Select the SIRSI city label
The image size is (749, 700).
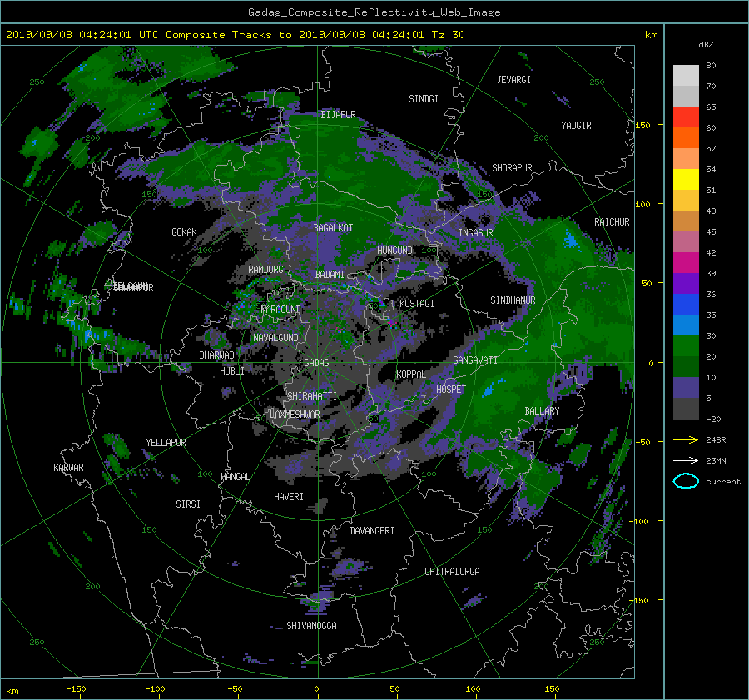[188, 504]
